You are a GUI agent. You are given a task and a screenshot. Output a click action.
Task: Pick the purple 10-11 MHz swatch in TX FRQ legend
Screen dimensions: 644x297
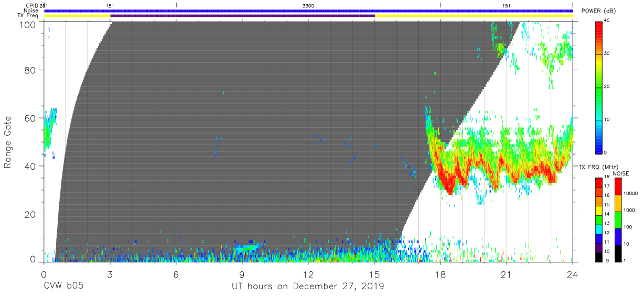pos(598,247)
